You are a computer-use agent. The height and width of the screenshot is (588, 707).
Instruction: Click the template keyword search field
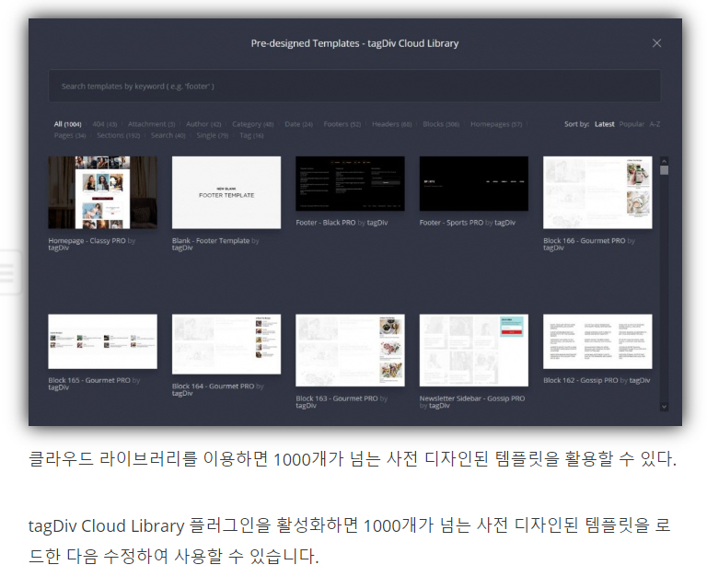[x=354, y=86]
